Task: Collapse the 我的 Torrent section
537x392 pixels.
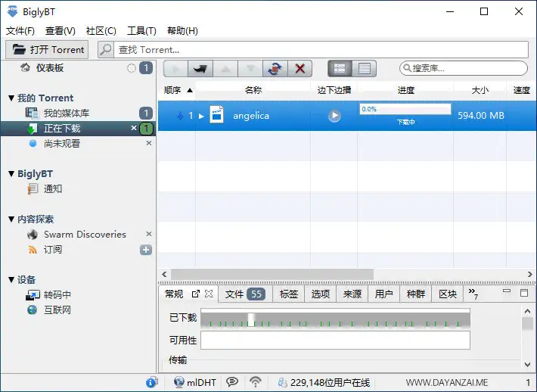Action: tap(11, 98)
